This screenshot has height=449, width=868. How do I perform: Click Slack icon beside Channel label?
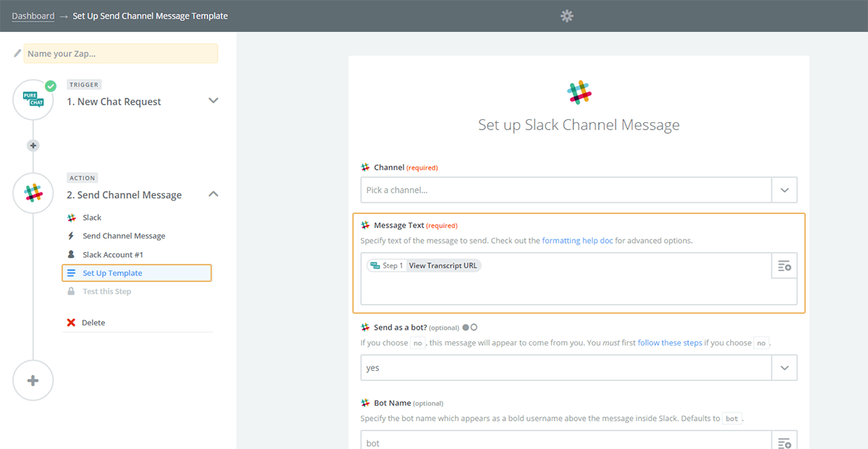pyautogui.click(x=365, y=167)
